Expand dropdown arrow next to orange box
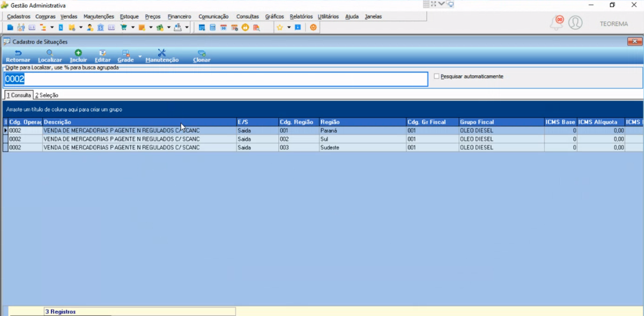 (151, 27)
